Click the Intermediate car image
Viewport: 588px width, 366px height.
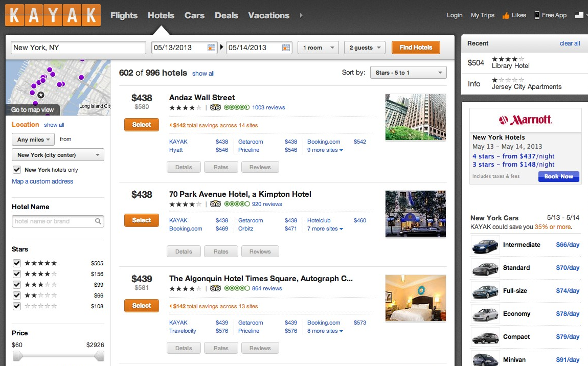click(x=485, y=245)
